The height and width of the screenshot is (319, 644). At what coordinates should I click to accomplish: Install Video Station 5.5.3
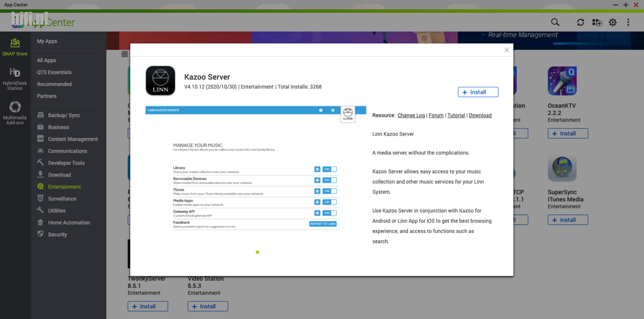[x=208, y=306]
